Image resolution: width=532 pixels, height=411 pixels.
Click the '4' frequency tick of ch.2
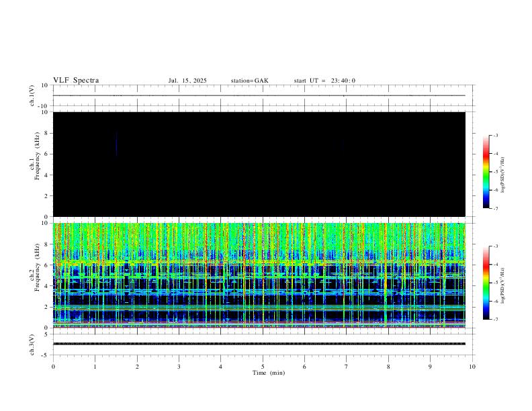tap(46, 286)
